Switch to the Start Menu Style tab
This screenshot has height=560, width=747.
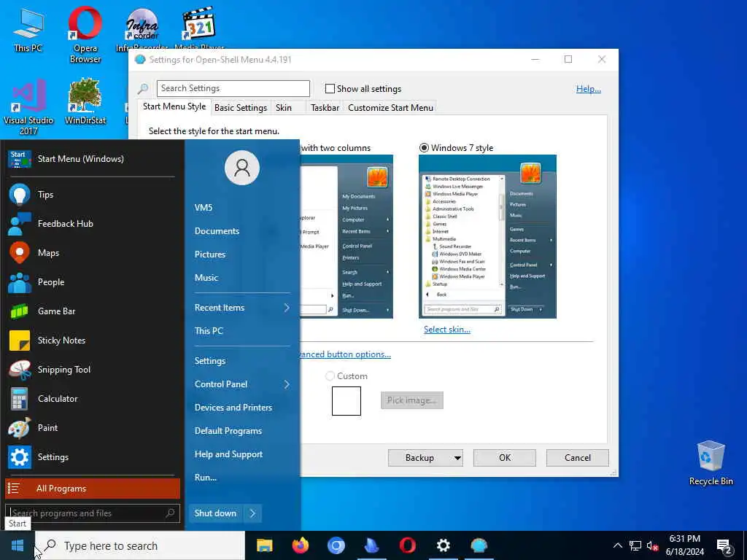click(174, 106)
